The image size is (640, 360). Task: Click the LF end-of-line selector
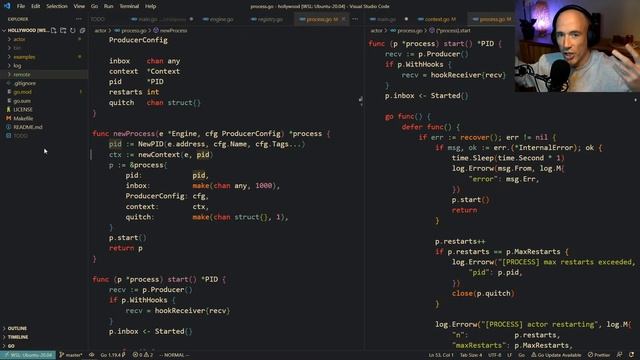coord(509,355)
